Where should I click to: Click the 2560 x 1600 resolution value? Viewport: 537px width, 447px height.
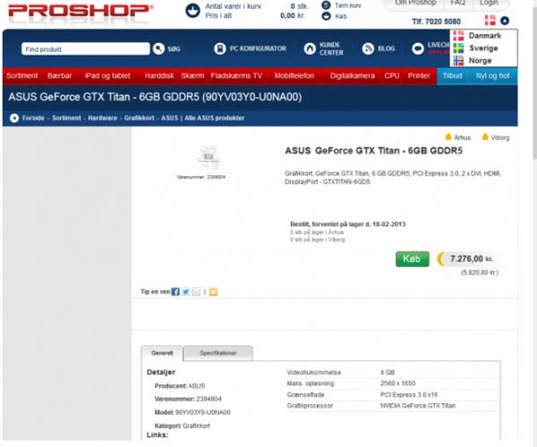(x=398, y=383)
